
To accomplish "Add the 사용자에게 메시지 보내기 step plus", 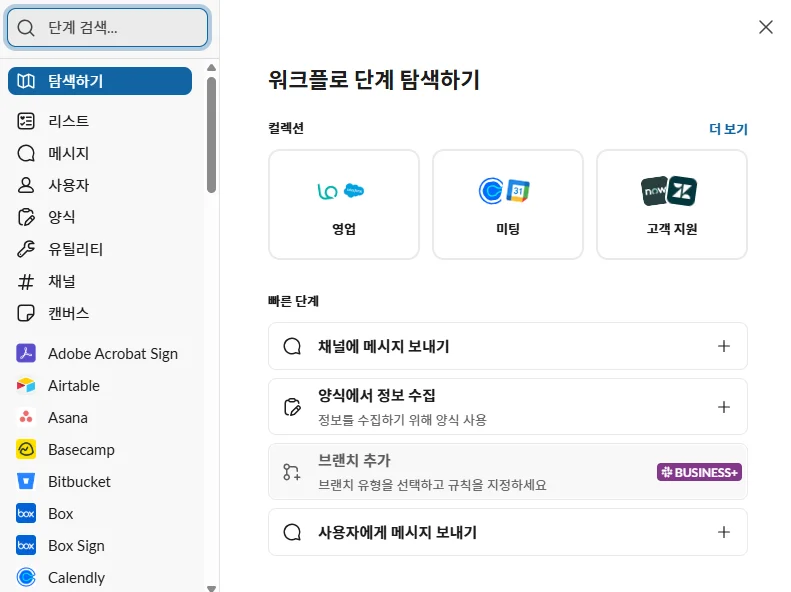I will click(724, 532).
